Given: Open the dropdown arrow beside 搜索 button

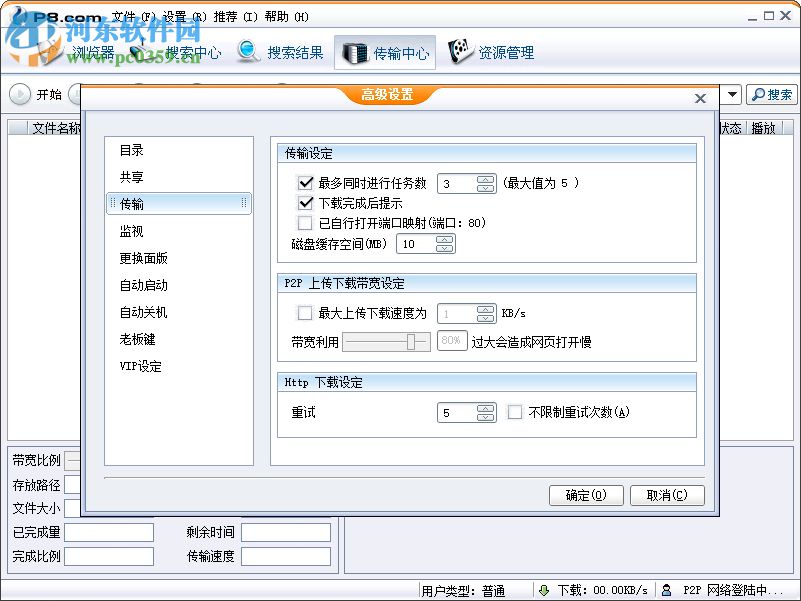Looking at the screenshot, I should (732, 95).
